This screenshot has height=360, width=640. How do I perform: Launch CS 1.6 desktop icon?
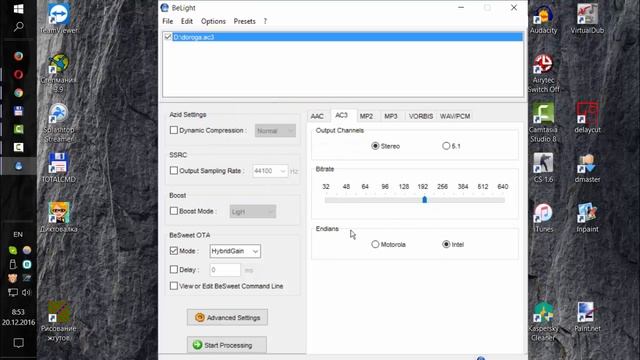543,167
